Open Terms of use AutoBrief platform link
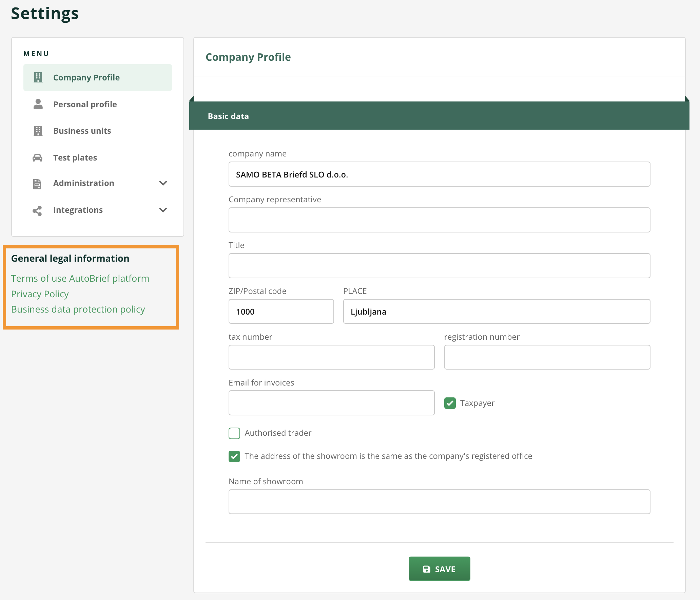This screenshot has height=600, width=700. click(80, 278)
